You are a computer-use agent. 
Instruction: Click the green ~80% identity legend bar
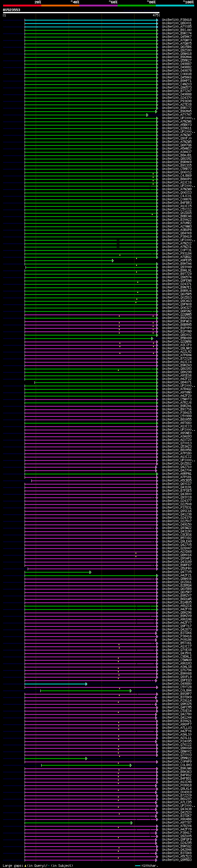point(137,6)
